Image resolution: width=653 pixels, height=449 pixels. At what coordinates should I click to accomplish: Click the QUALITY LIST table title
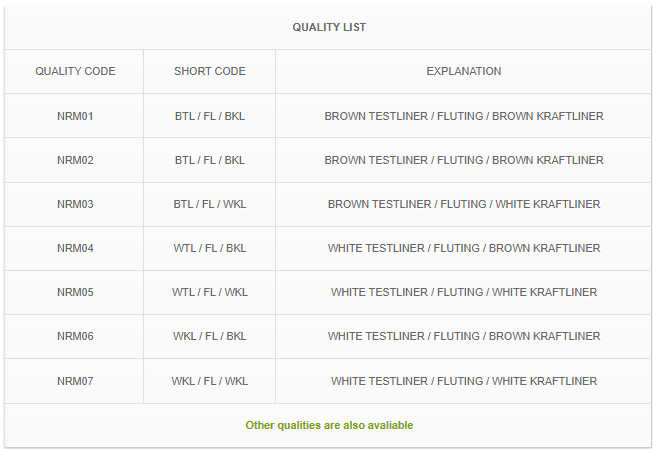coord(329,27)
